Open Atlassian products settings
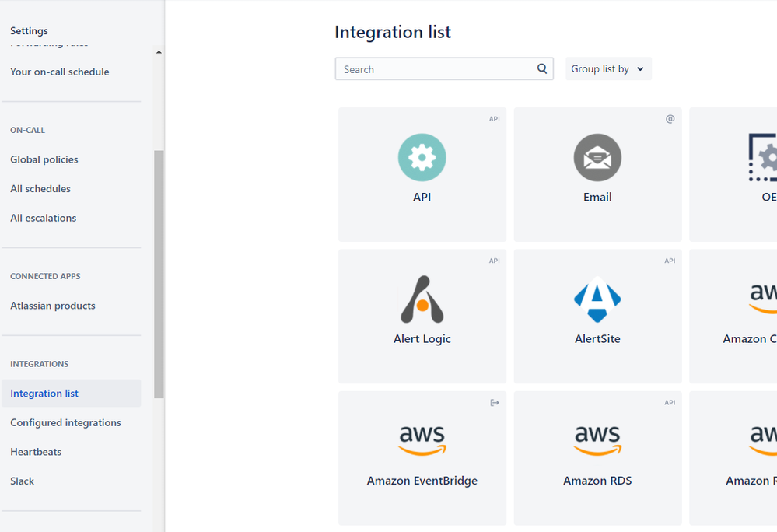The image size is (777, 532). (53, 306)
